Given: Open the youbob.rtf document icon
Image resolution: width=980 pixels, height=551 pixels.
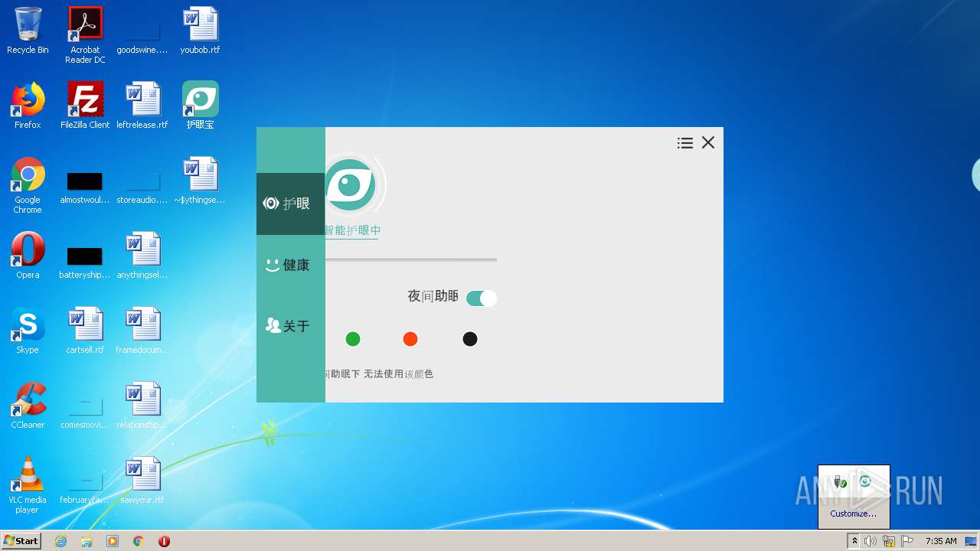Looking at the screenshot, I should coord(201,31).
